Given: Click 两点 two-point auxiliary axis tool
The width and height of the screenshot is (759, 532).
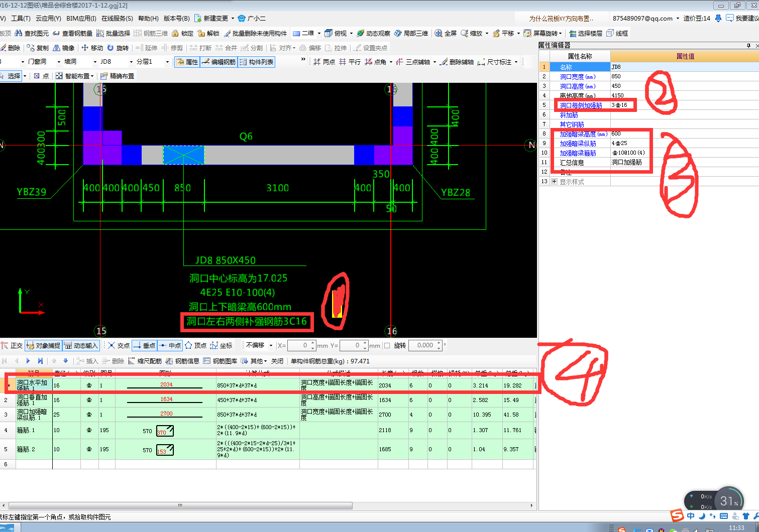Looking at the screenshot, I should [x=324, y=62].
